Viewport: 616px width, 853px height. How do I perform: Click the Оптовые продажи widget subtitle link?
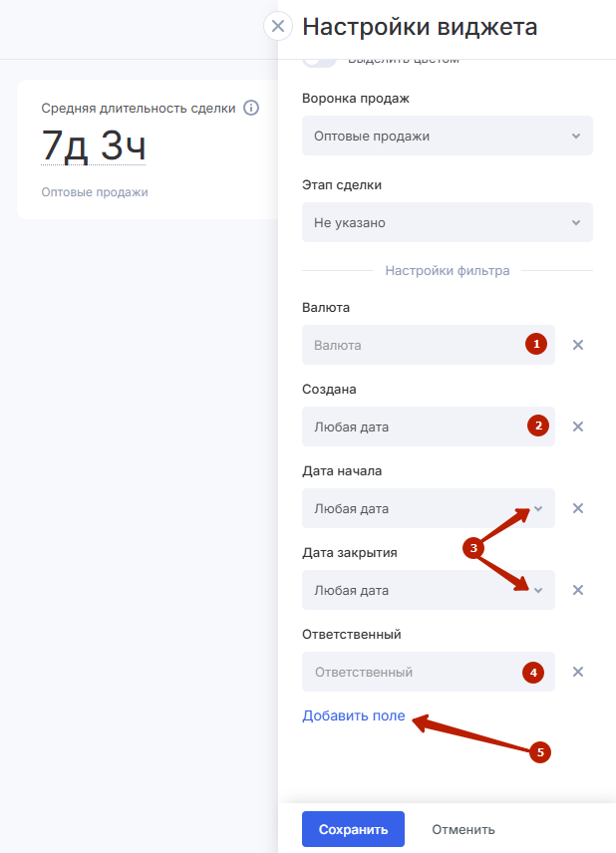coord(95,192)
